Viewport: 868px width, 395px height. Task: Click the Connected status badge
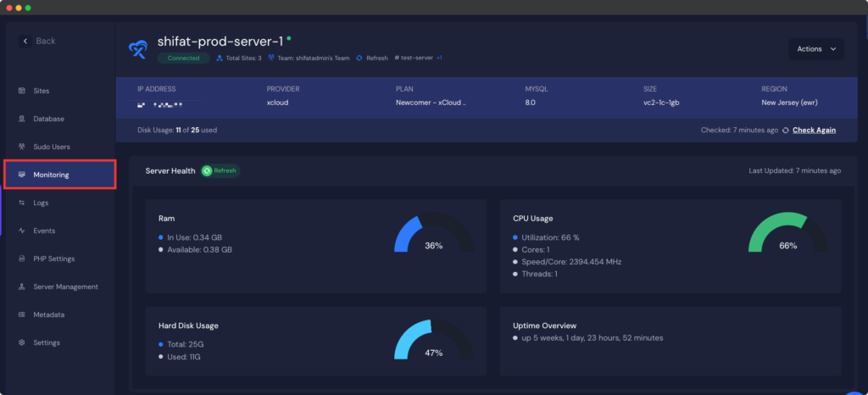tap(182, 58)
